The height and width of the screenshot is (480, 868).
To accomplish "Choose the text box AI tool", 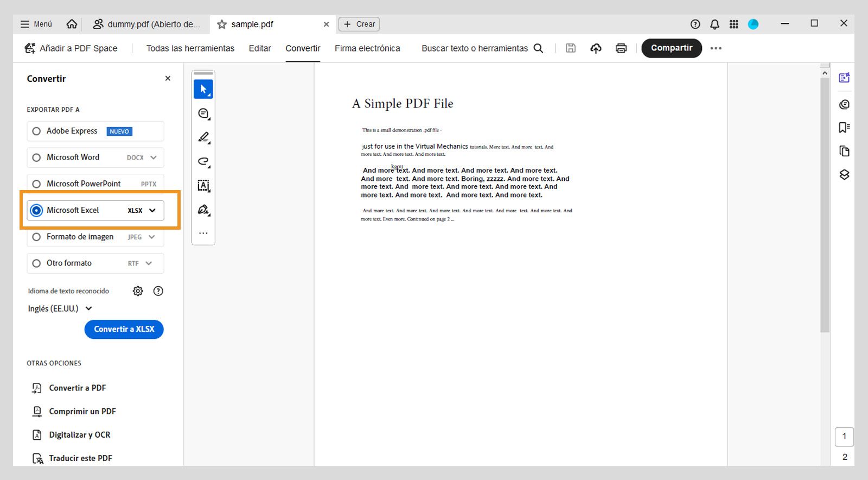I will (203, 185).
